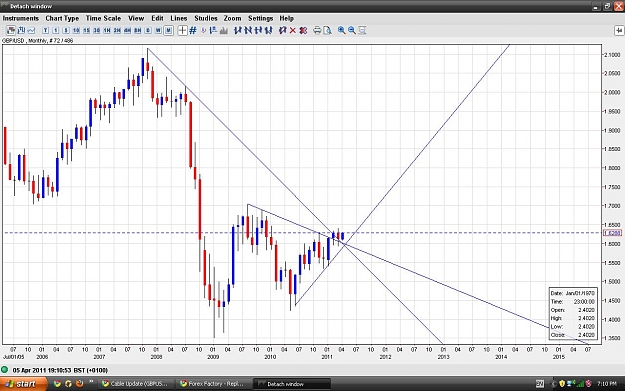625x391 pixels.
Task: Click the green connection status indicator
Action: (5, 370)
